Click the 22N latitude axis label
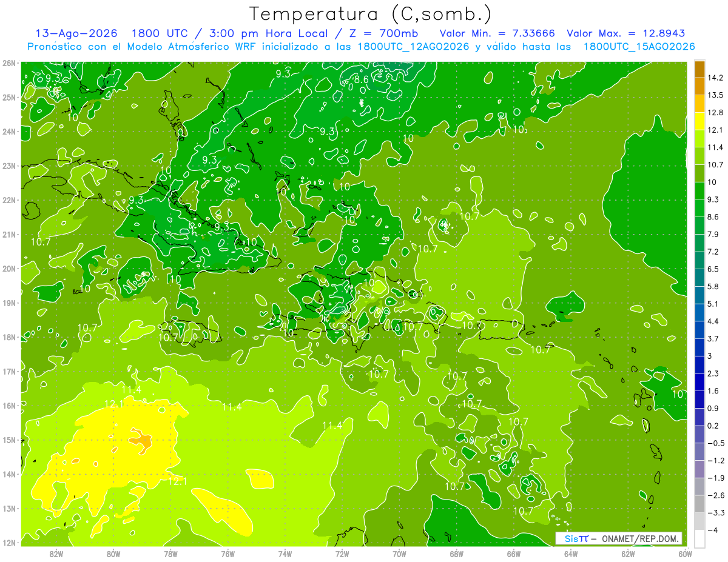This screenshot has width=728, height=562. 8,200
